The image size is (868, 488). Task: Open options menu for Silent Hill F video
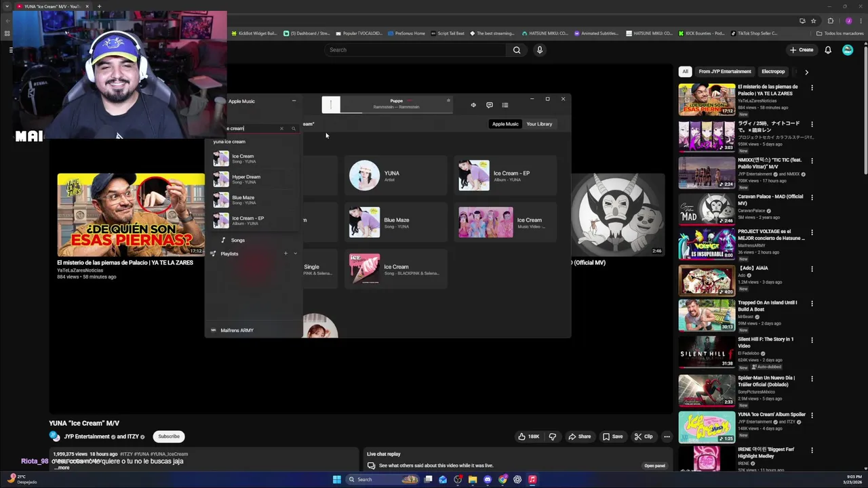pos(812,340)
